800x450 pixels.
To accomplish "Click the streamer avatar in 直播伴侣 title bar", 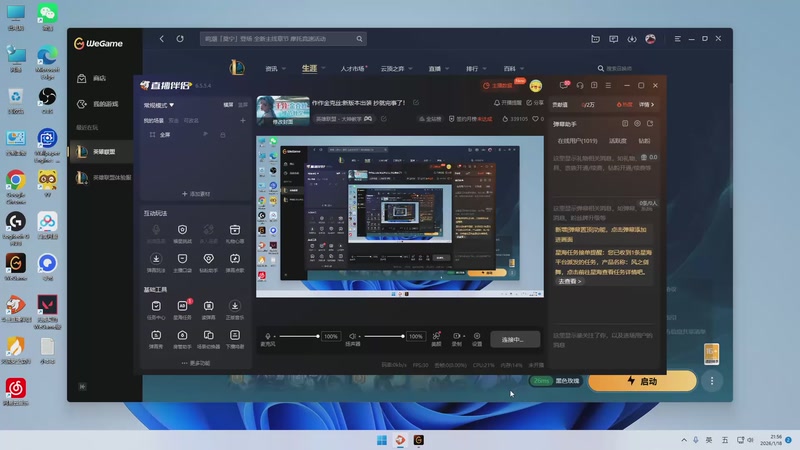I will [536, 86].
